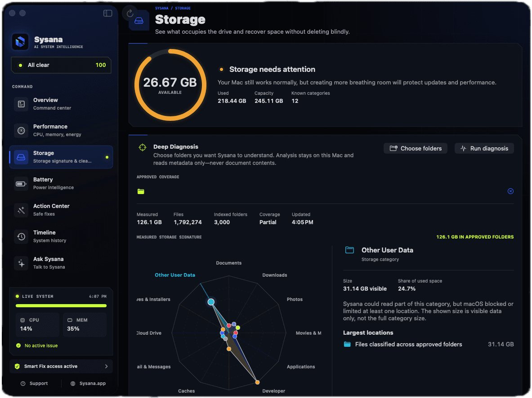Open Battery power intelligence
The image size is (532, 398).
[x=61, y=184]
